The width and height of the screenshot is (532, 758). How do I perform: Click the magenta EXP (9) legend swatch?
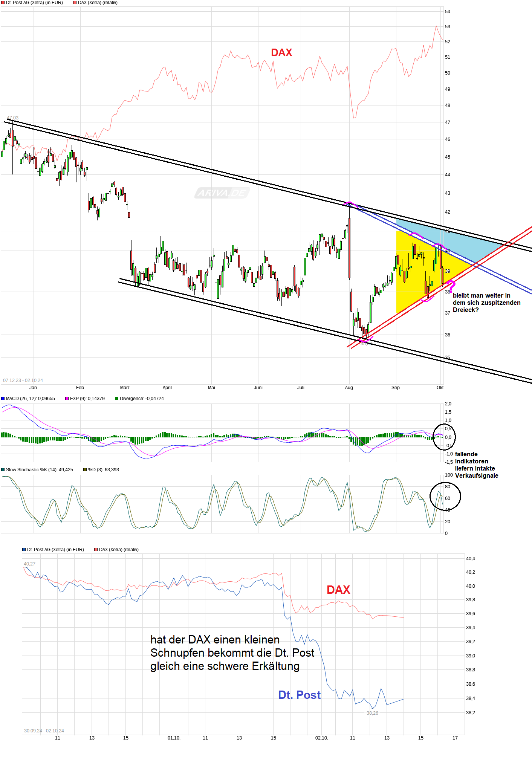coord(67,398)
